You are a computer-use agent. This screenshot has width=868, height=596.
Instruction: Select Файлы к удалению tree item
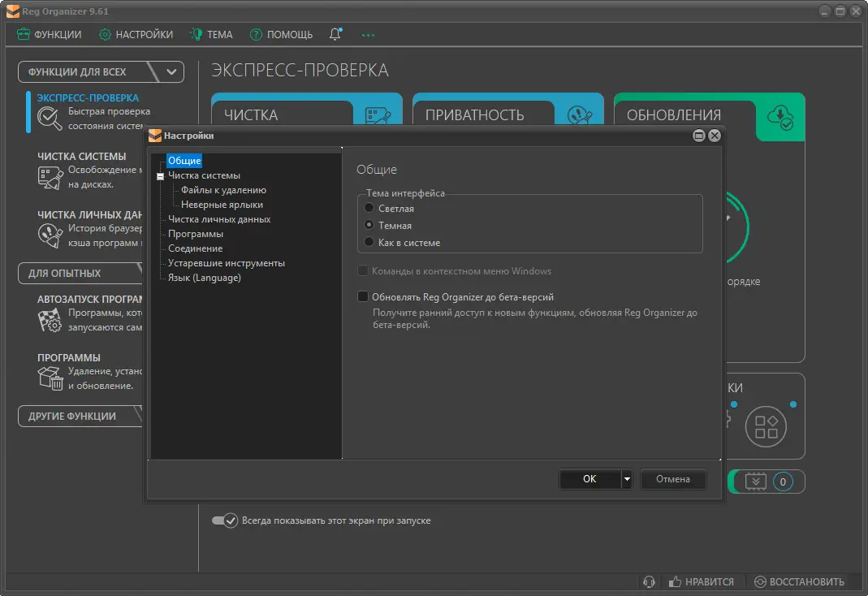(x=223, y=190)
